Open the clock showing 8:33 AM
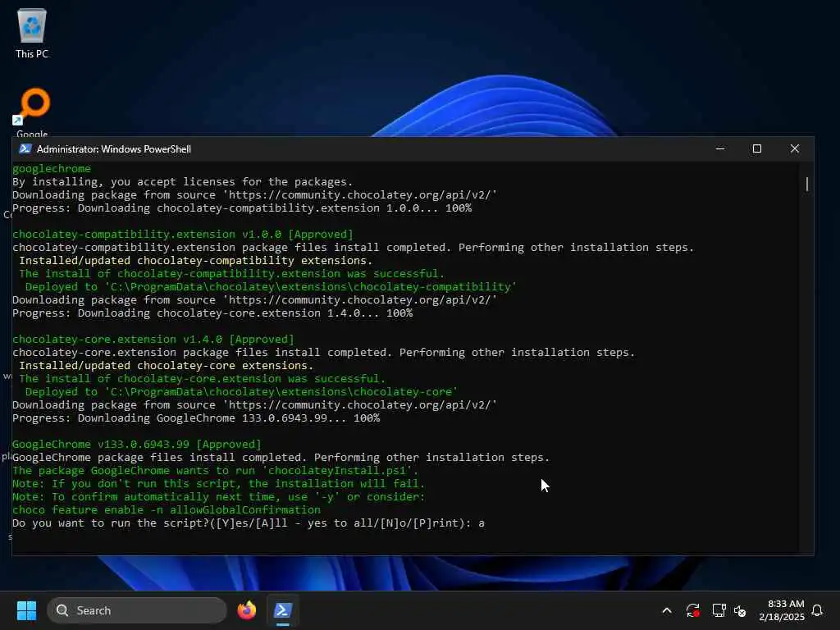 pos(782,610)
